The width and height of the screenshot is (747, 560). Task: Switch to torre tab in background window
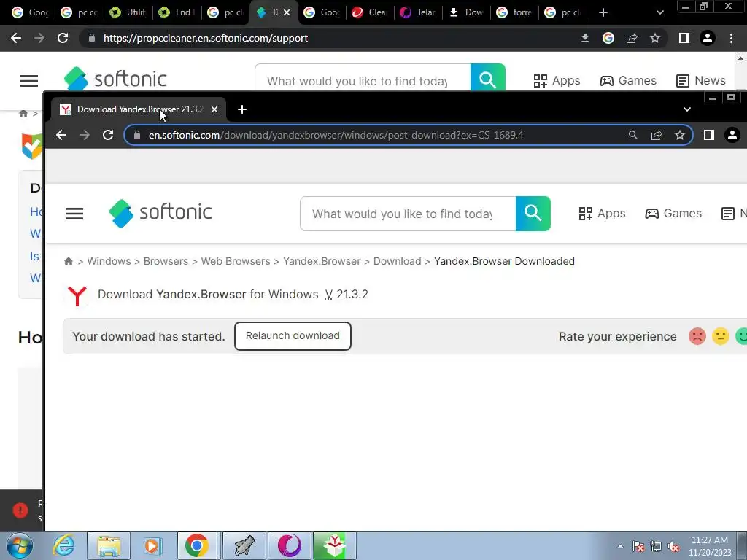coord(514,12)
